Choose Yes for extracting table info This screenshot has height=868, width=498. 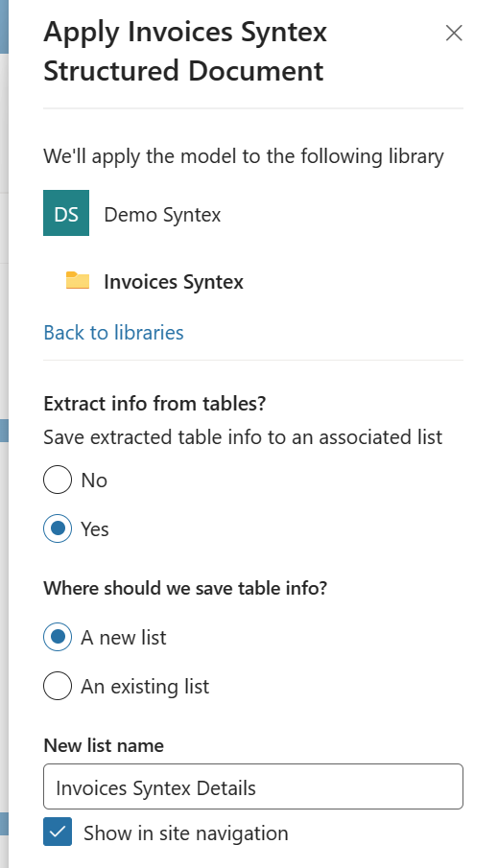(58, 528)
